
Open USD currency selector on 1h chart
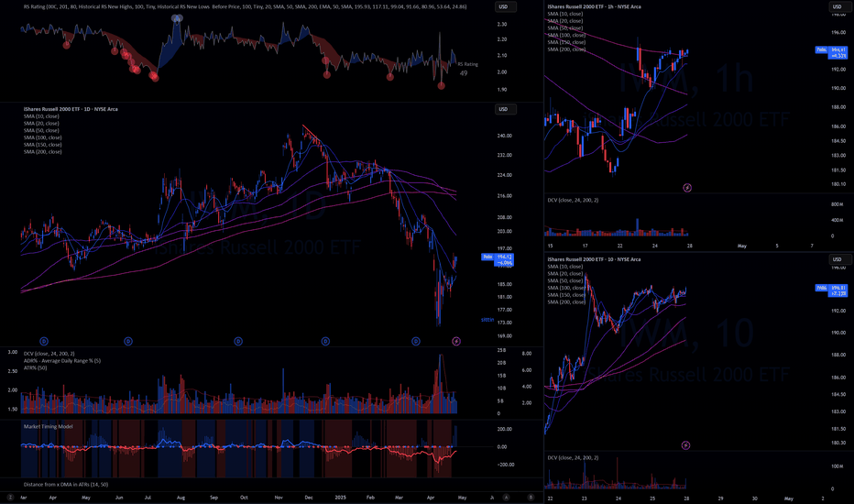(x=838, y=7)
